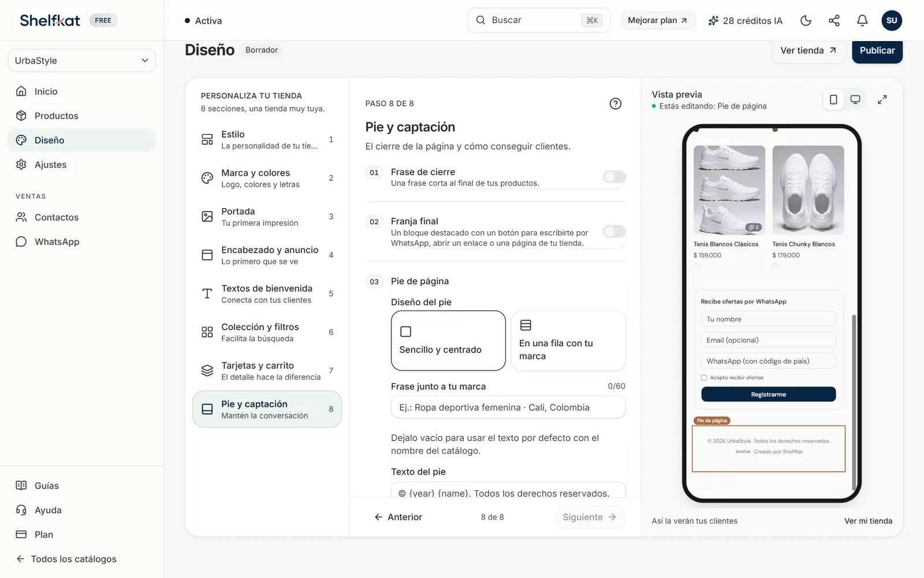Check Acepto recibir ofertas in preview

click(x=704, y=377)
